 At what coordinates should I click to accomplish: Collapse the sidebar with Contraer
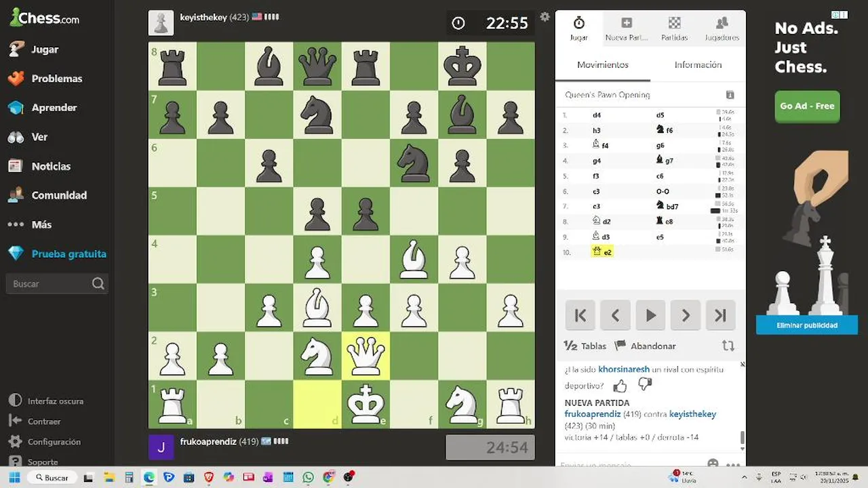(x=35, y=422)
